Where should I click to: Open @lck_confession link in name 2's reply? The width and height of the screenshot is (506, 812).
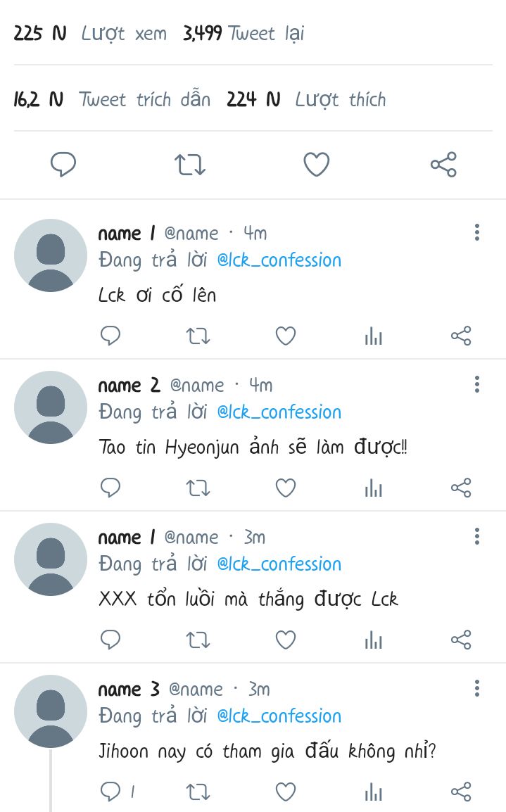coord(279,412)
